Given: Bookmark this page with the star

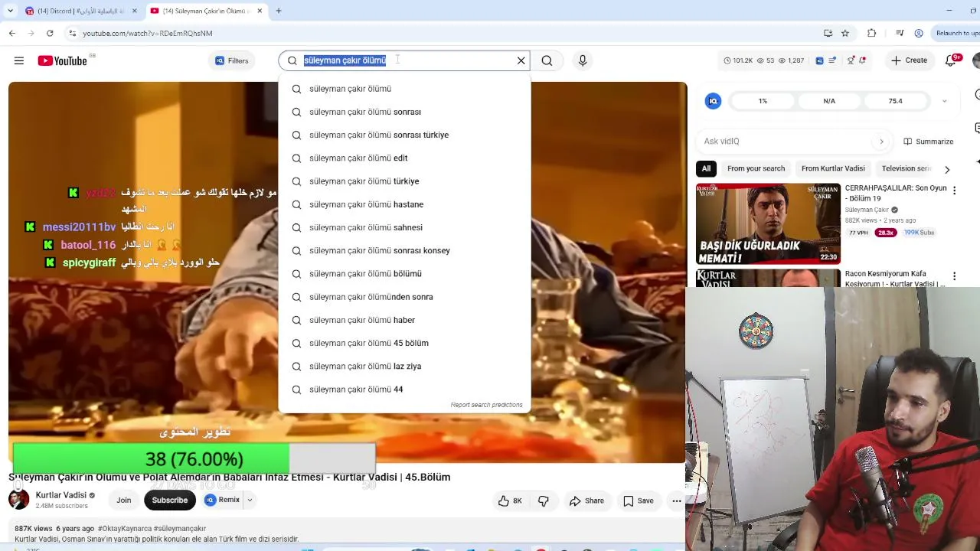Looking at the screenshot, I should (x=845, y=33).
